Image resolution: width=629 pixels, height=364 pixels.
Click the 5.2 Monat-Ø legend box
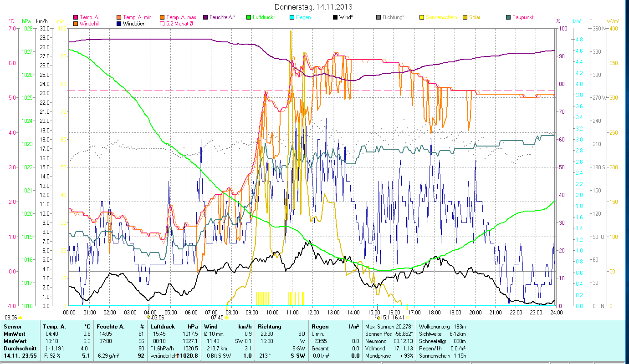162,23
